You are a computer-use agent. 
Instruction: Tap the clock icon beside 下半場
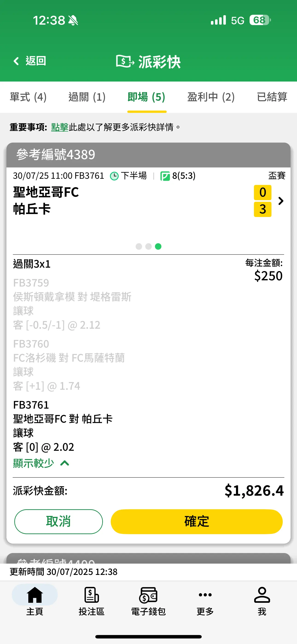tap(114, 176)
